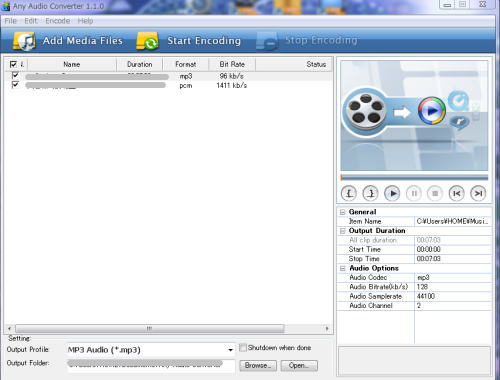Click the Stop Encoding icon
The width and height of the screenshot is (500, 380).
[x=267, y=41]
